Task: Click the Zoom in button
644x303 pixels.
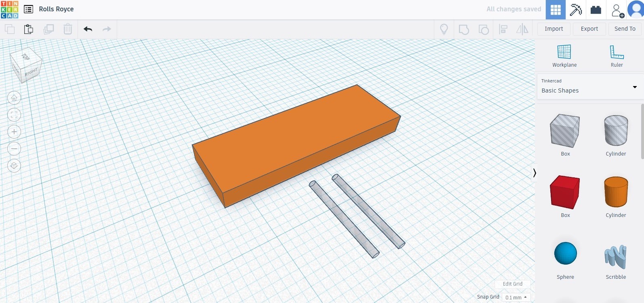Action: 14,132
